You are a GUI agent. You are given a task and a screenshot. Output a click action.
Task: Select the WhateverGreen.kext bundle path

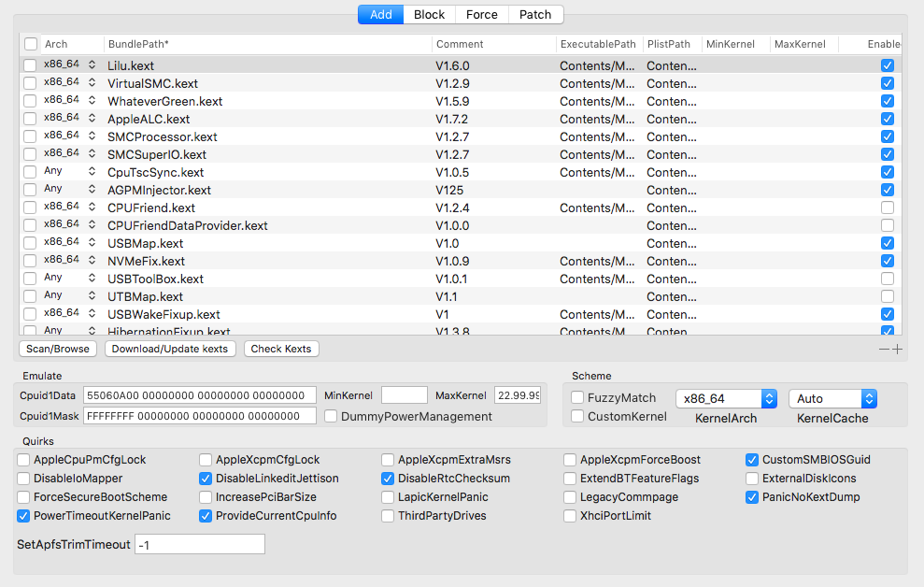click(165, 101)
